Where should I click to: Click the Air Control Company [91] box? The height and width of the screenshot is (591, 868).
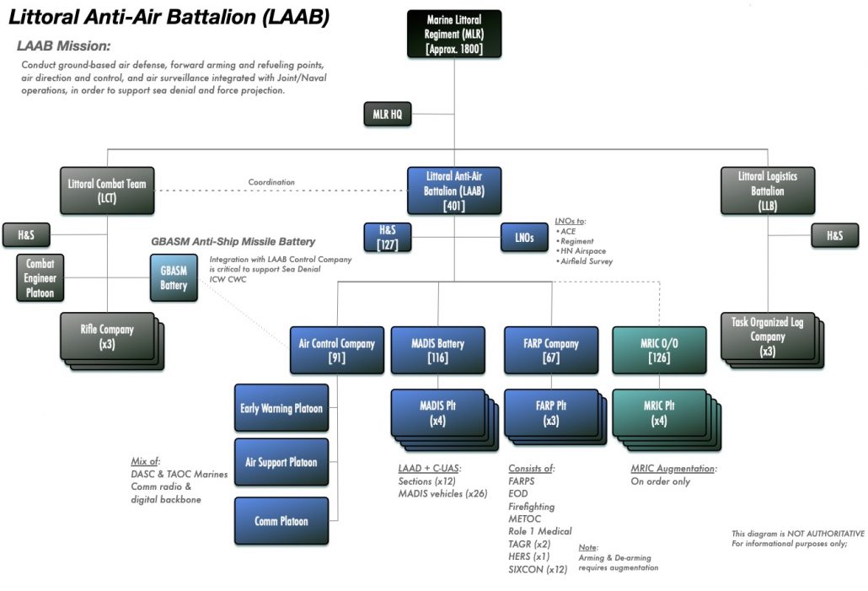pyautogui.click(x=337, y=350)
